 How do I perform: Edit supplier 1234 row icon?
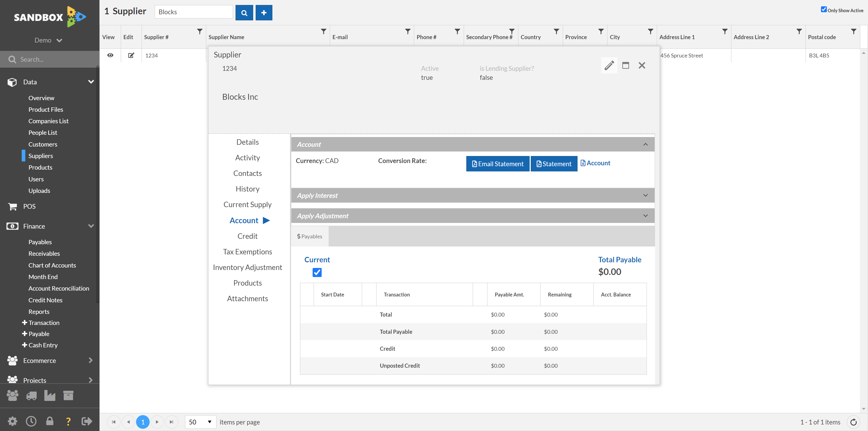tap(131, 55)
